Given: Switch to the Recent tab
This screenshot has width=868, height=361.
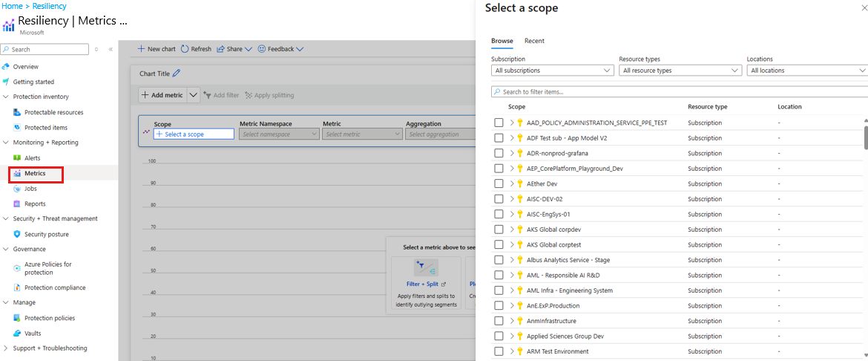Looking at the screenshot, I should [x=534, y=41].
